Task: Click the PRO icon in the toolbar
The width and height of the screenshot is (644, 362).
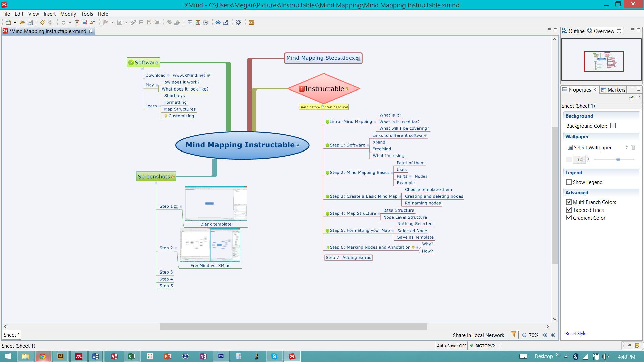Action: (251, 22)
